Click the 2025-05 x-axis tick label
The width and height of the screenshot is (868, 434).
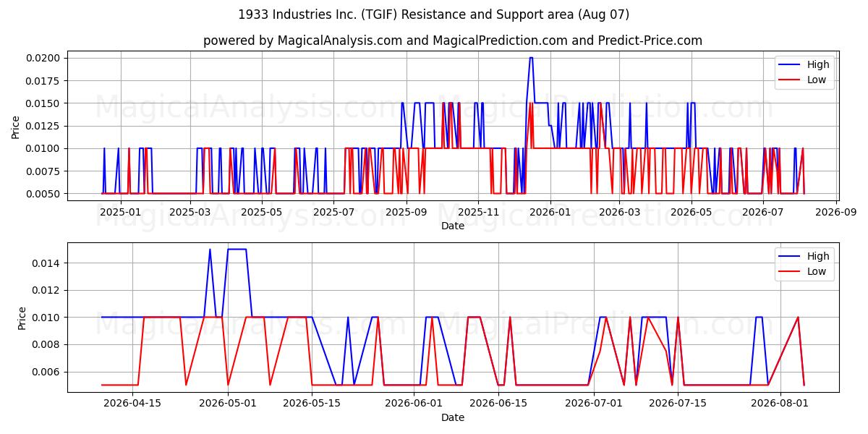click(x=261, y=212)
